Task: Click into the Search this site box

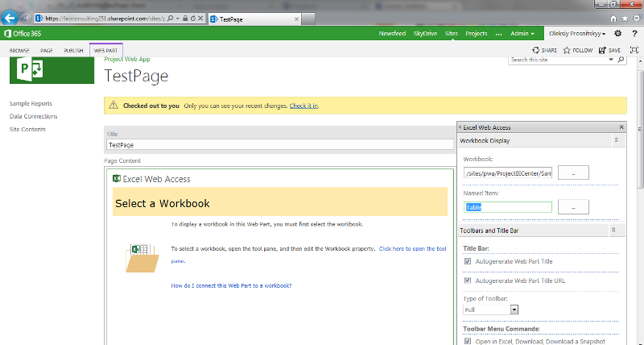Action: click(558, 60)
